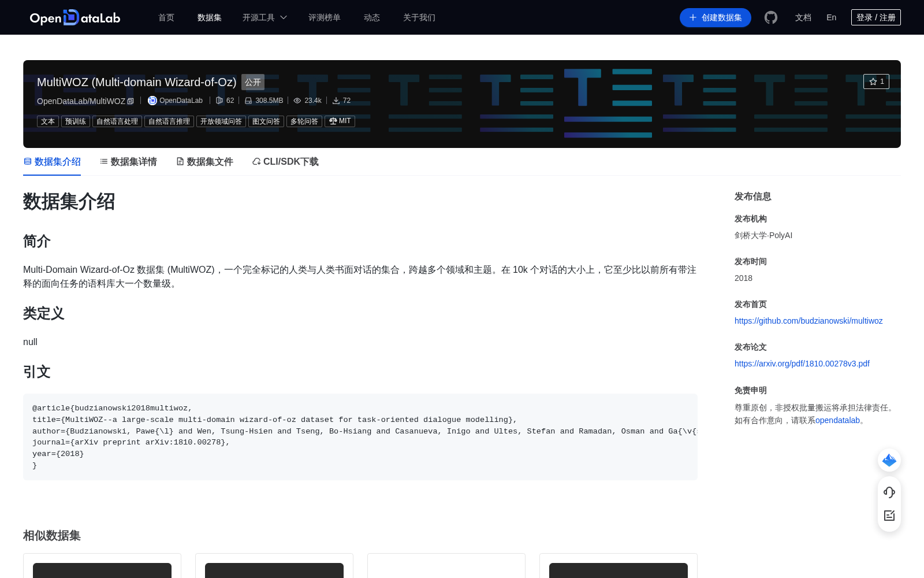Open the OpenDataLab logo home link
The image size is (924, 578).
pyautogui.click(x=75, y=17)
